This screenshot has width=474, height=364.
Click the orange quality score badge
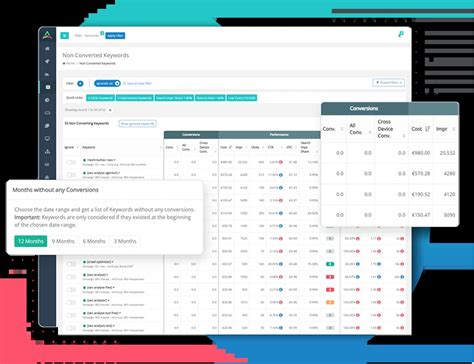tap(330, 302)
